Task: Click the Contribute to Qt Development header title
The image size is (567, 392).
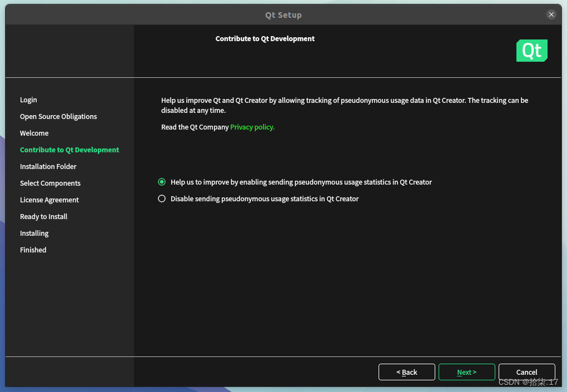Action: point(265,39)
